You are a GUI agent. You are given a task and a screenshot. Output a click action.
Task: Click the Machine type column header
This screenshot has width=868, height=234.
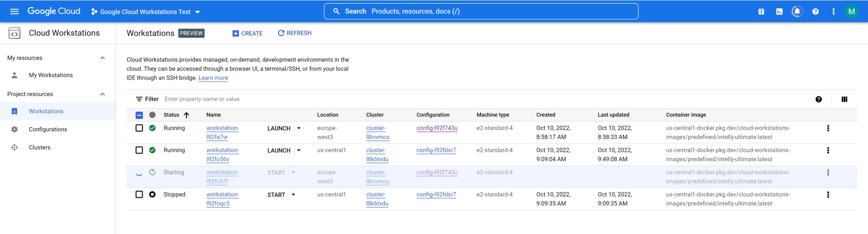pyautogui.click(x=493, y=115)
